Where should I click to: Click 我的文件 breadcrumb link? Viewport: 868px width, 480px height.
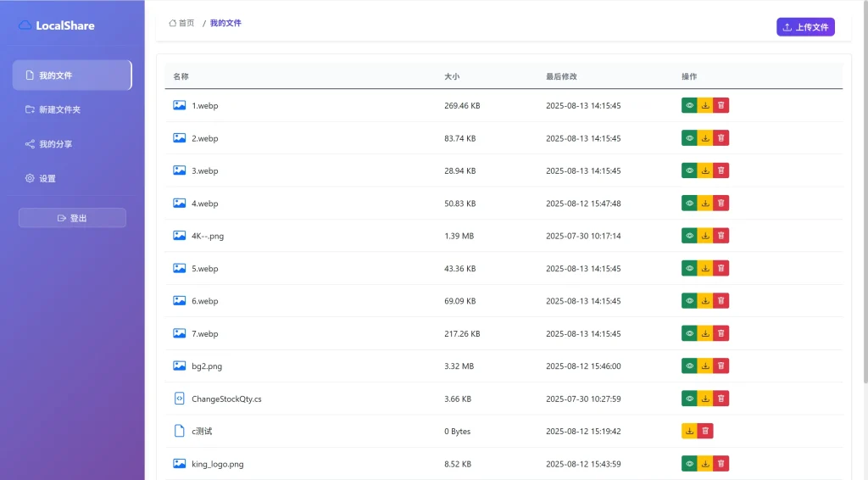225,23
